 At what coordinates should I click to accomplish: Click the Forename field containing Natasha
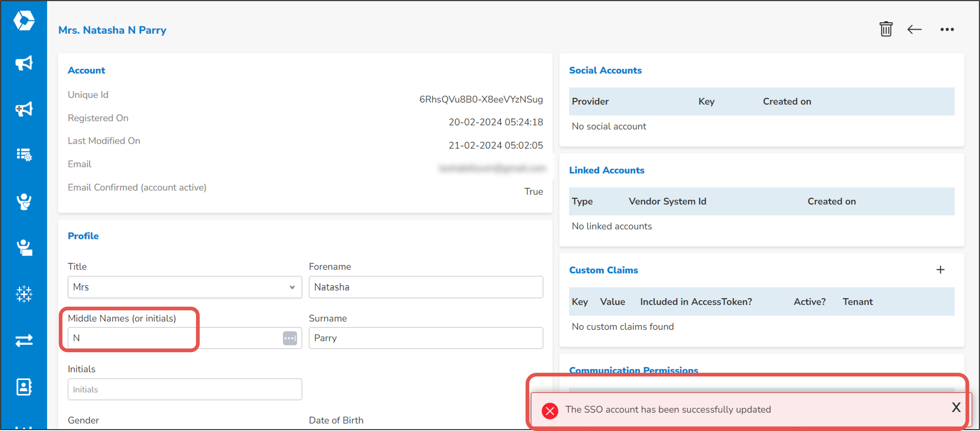point(426,287)
